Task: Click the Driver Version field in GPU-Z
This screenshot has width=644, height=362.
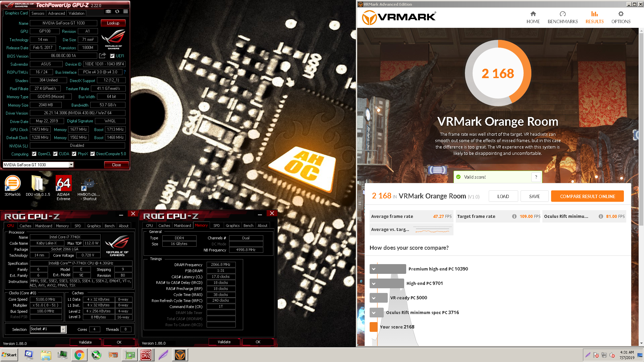Action: (x=78, y=113)
